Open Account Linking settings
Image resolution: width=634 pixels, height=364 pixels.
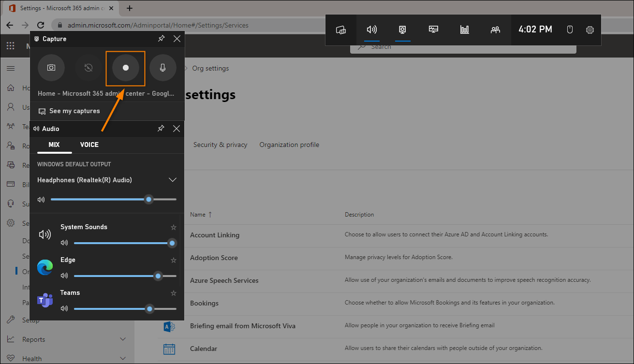(215, 235)
